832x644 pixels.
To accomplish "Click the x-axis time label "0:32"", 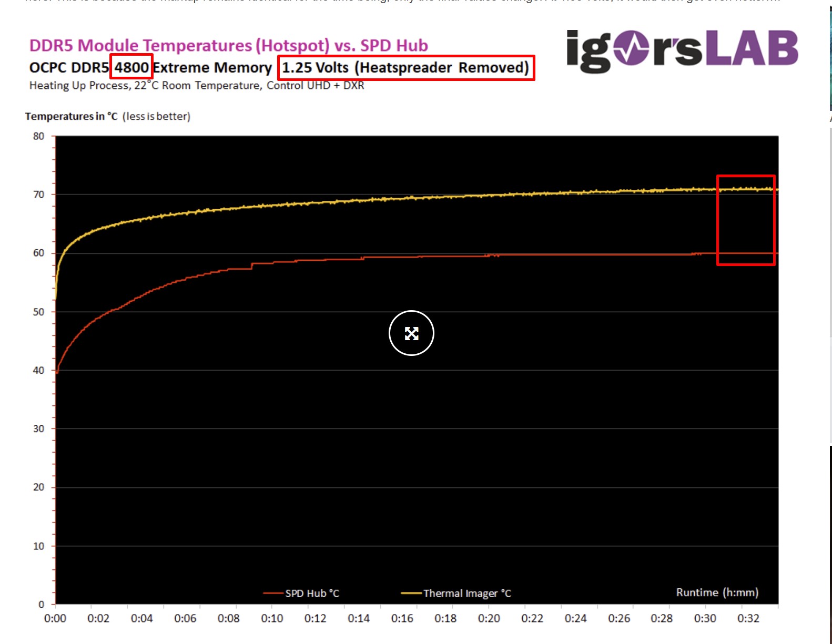I will tap(748, 618).
